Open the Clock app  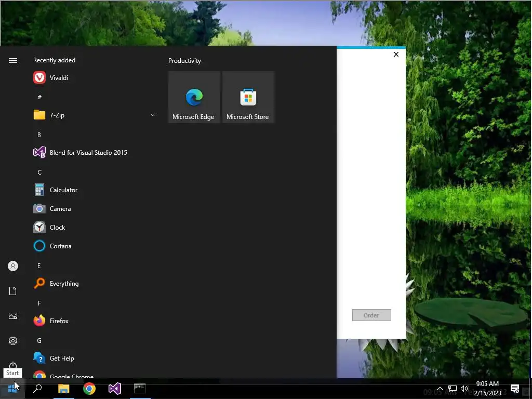(95, 228)
